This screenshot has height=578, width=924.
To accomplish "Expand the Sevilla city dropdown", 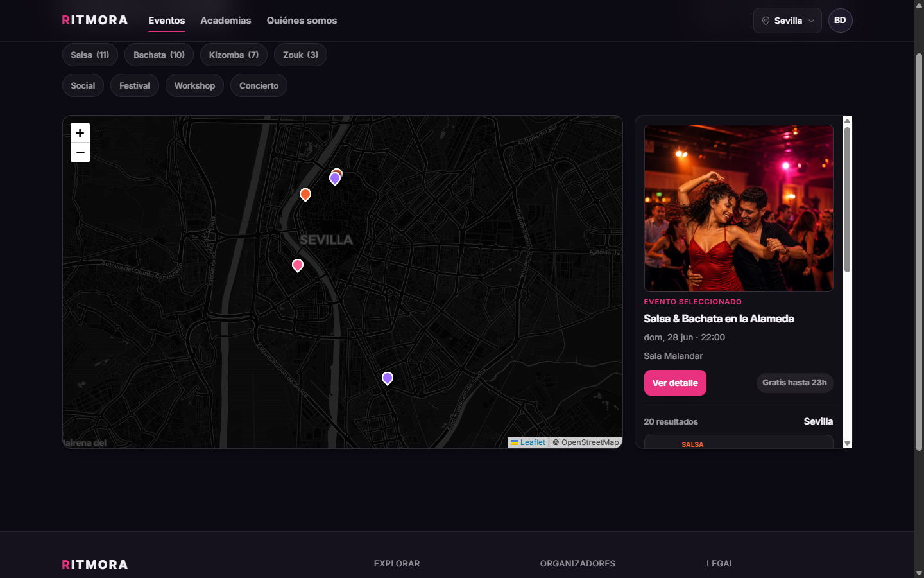I will pyautogui.click(x=787, y=21).
